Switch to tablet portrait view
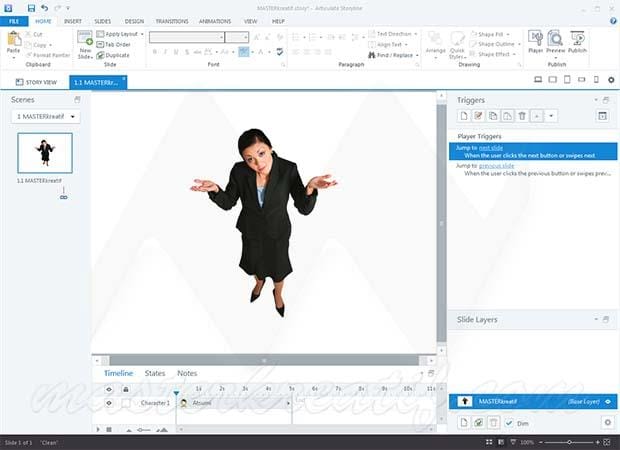Viewport: 620px width, 450px height. point(567,79)
